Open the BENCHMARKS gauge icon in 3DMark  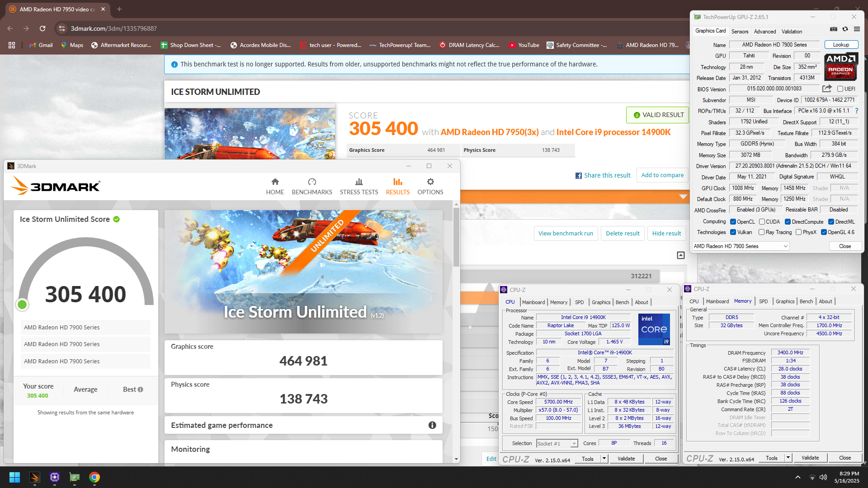(x=312, y=182)
